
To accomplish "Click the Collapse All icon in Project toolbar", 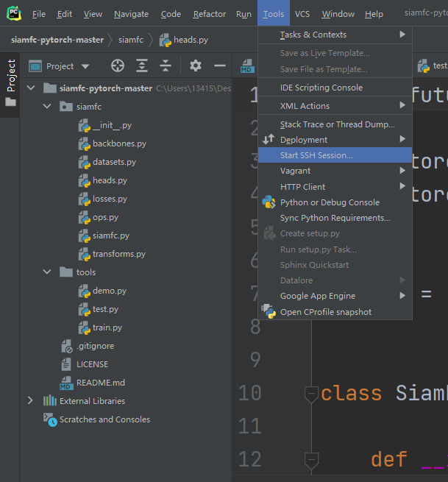I will 166,65.
